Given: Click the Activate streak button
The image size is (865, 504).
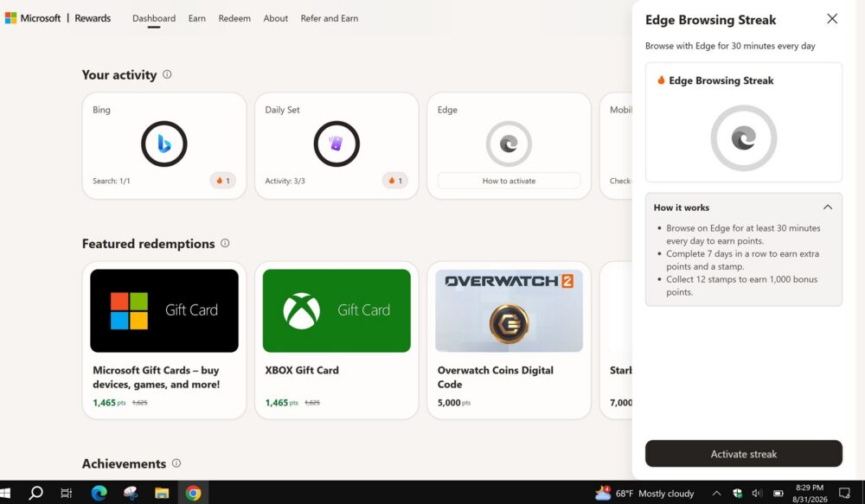Looking at the screenshot, I should click(x=744, y=453).
